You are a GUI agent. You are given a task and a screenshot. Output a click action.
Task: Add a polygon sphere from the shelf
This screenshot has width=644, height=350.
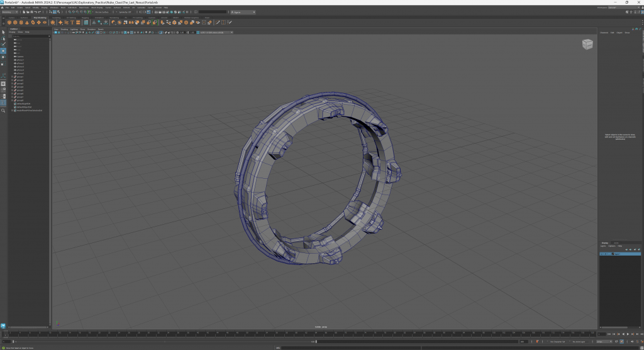pyautogui.click(x=9, y=23)
